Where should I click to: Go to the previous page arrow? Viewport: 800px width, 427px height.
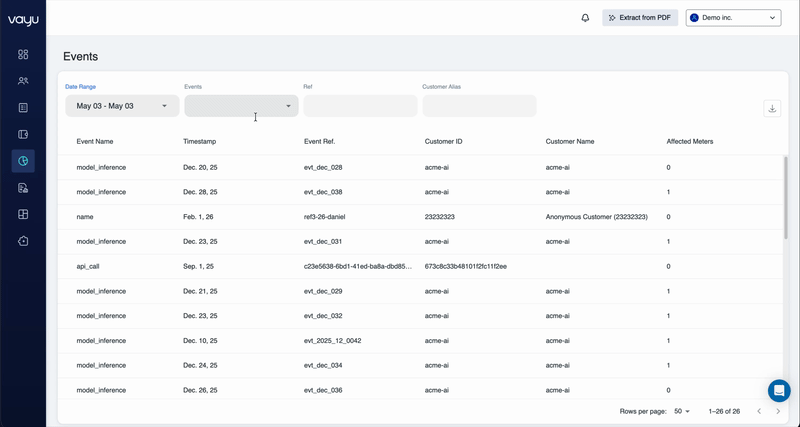pyautogui.click(x=759, y=411)
